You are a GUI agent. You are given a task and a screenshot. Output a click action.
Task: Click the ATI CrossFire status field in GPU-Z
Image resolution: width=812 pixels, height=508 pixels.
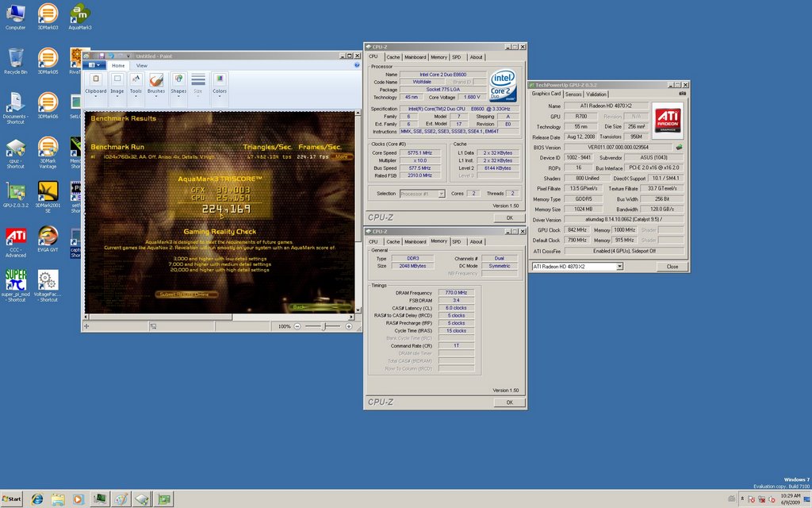point(624,251)
